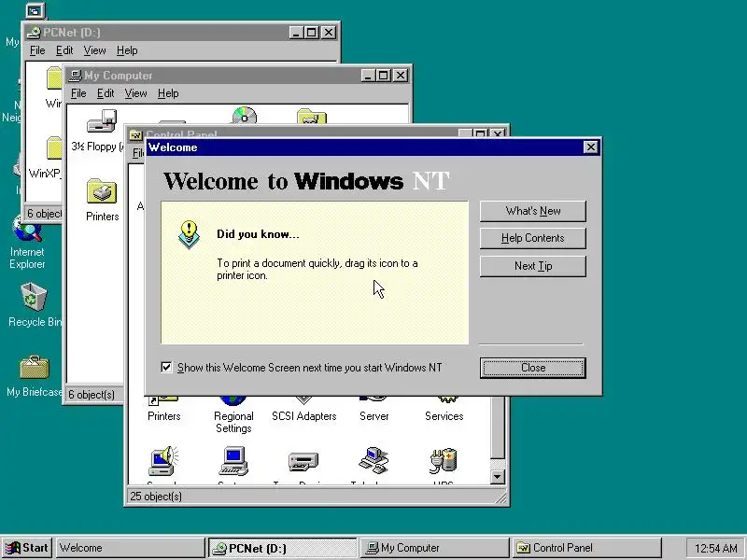The height and width of the screenshot is (560, 747).
Task: Select the System computer icon in Control Panel
Action: [x=233, y=461]
